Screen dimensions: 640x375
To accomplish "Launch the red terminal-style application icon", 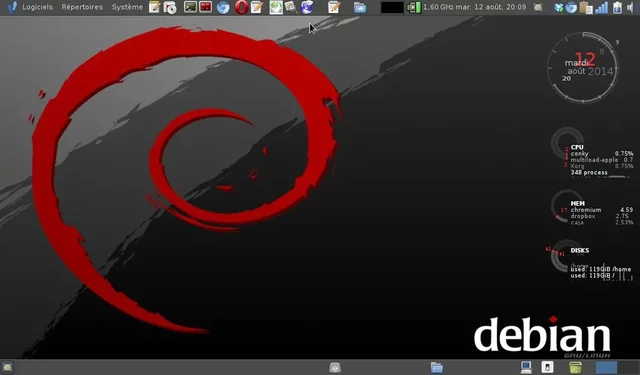I will tap(205, 7).
